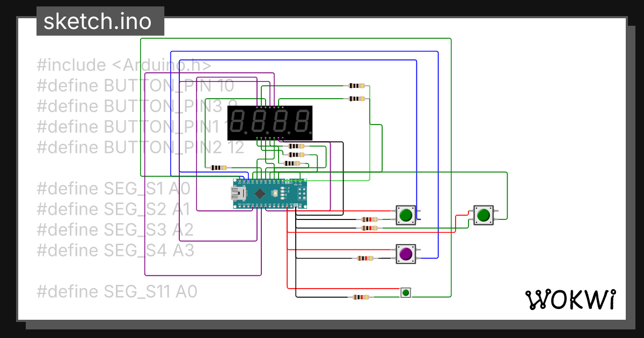Viewport: 644px width, 338px height.
Task: Click the #define SEG_S11 A0 code line
Action: [117, 291]
